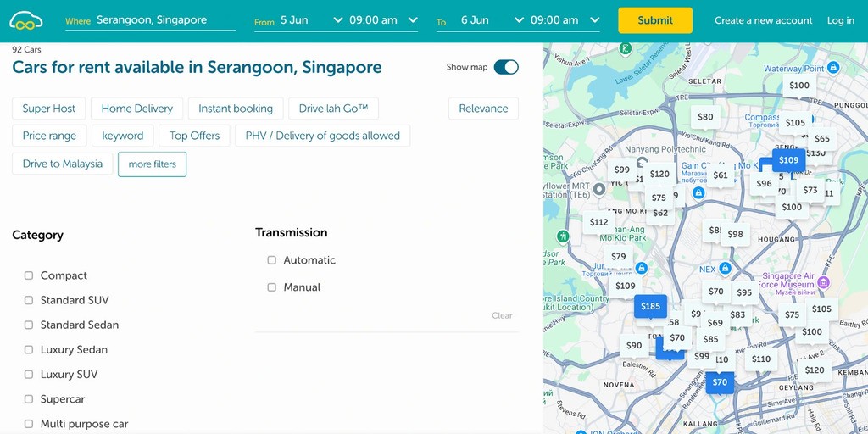Click the Waterway Point shopping icon
This screenshot has width=868, height=434.
(x=834, y=68)
